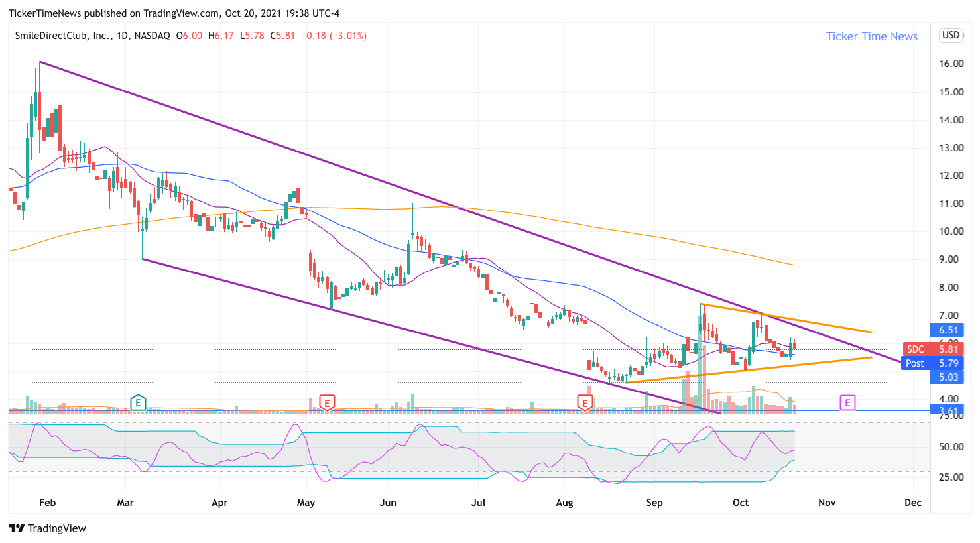
Task: Click the green earnings E marker near March
Action: (138, 402)
